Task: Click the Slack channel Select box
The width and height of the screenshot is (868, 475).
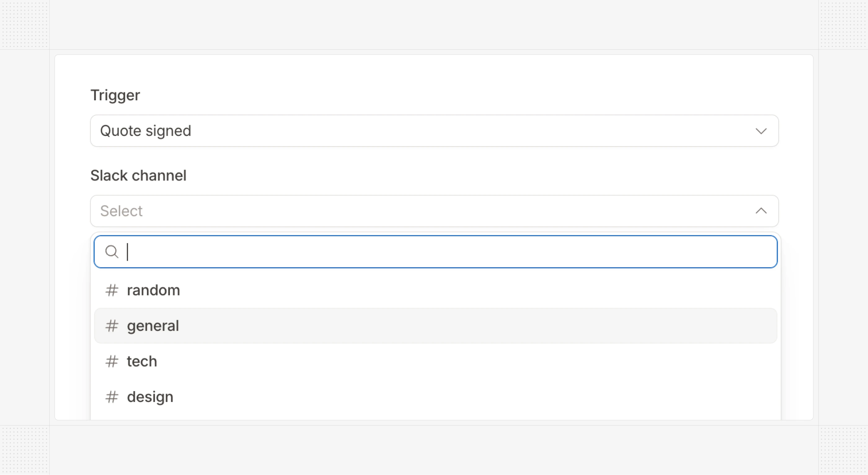Action: [x=434, y=211]
